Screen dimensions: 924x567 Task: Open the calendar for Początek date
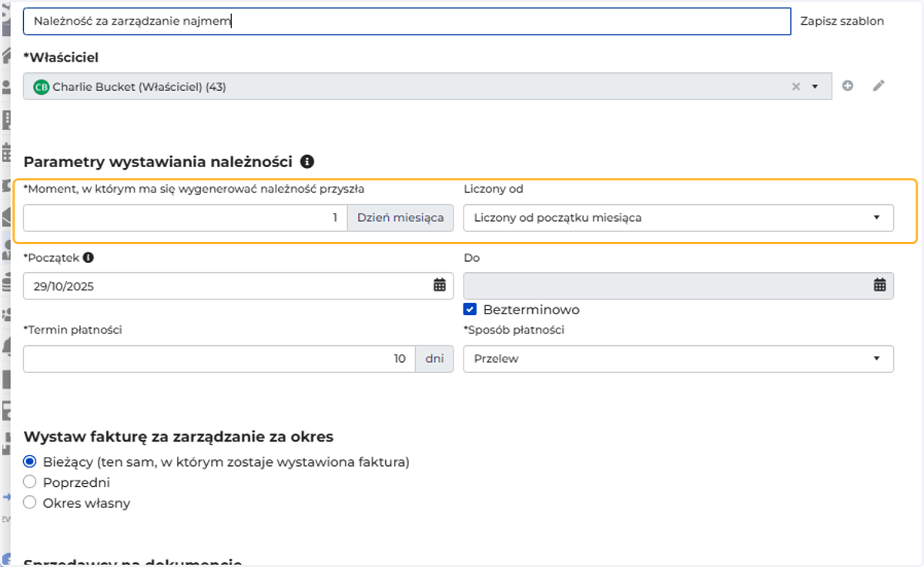[440, 286]
